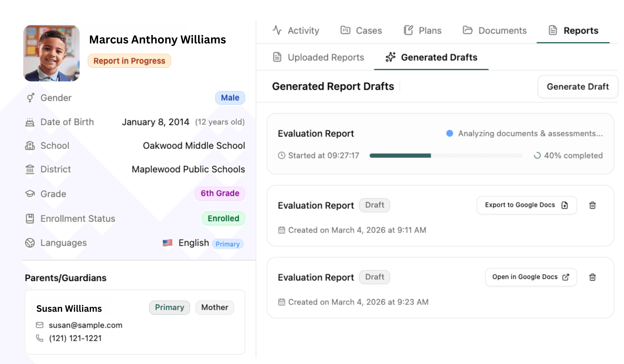Click the export arrow icon on Export to Google Docs
624x364 pixels.
point(565,205)
